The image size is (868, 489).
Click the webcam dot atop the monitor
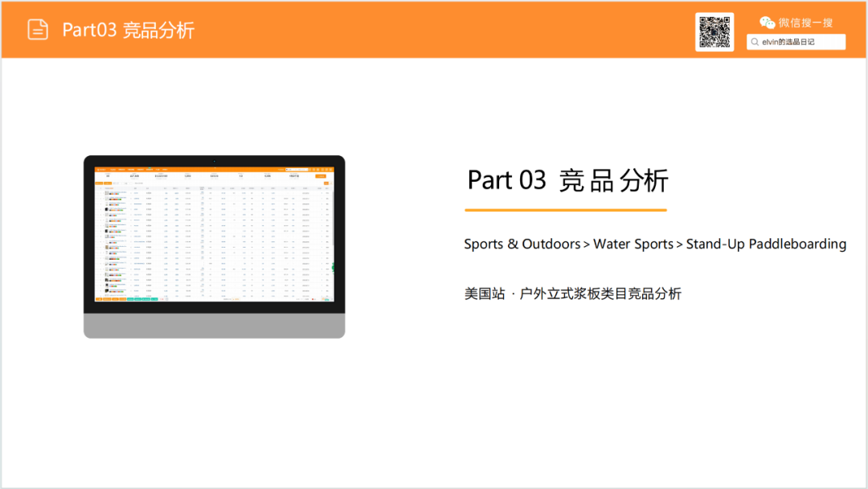(x=215, y=161)
